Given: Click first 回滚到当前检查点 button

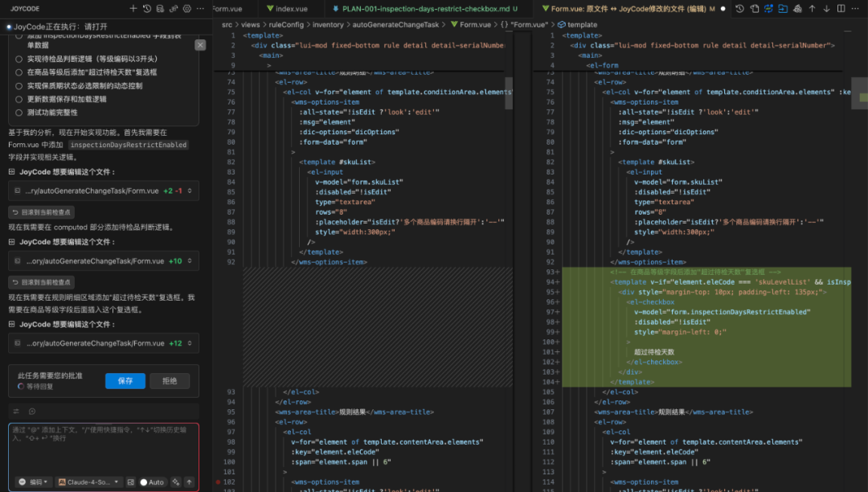Looking at the screenshot, I should click(42, 212).
